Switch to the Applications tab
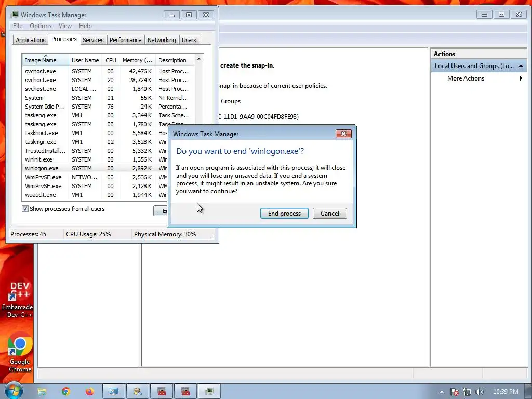The height and width of the screenshot is (399, 532). coord(31,40)
